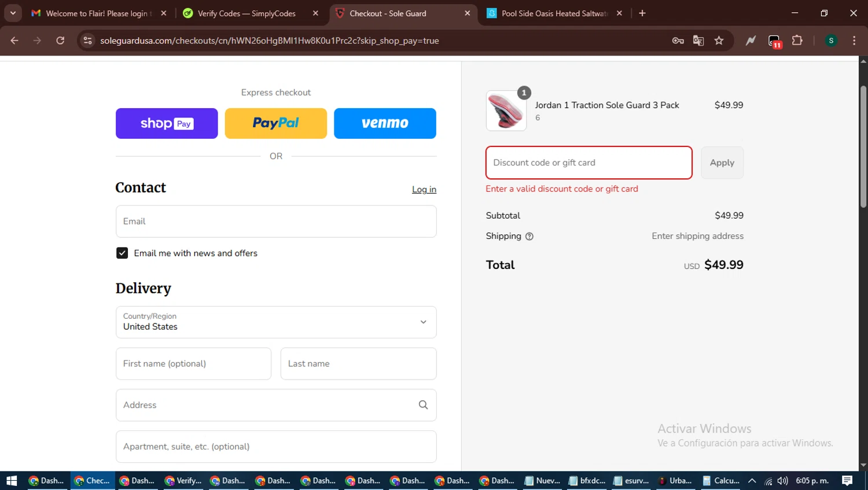Image resolution: width=868 pixels, height=490 pixels.
Task: Open the site information icon in address bar
Action: (87, 40)
